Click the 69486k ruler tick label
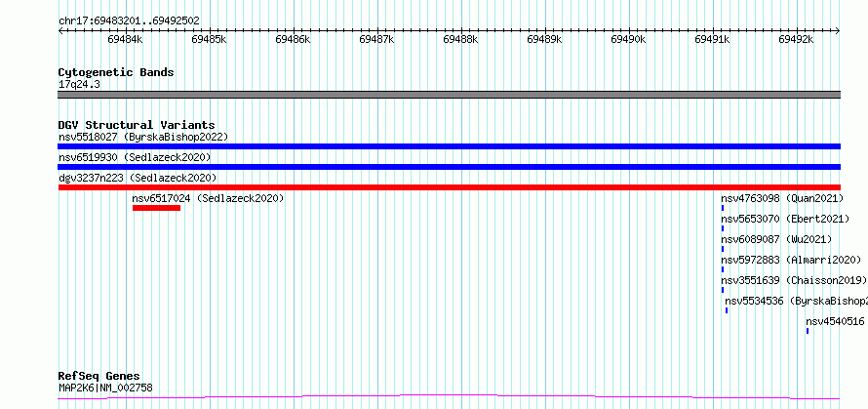 [294, 39]
